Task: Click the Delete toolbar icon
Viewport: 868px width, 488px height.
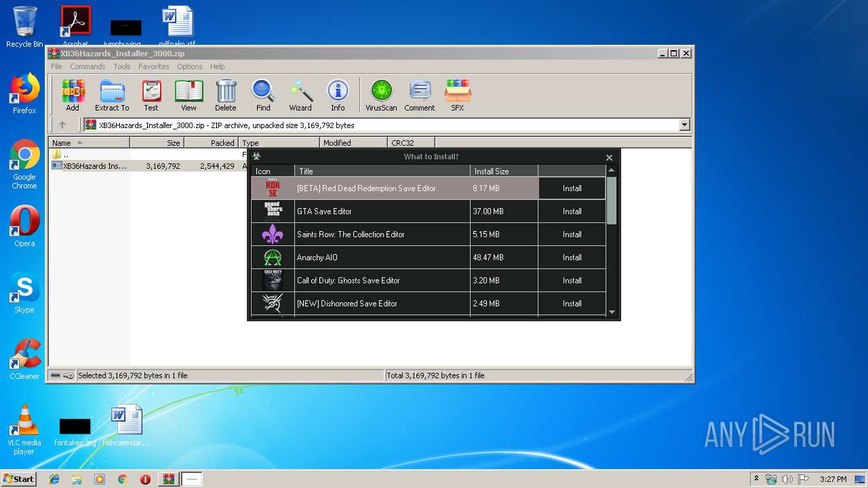Action: coord(226,95)
